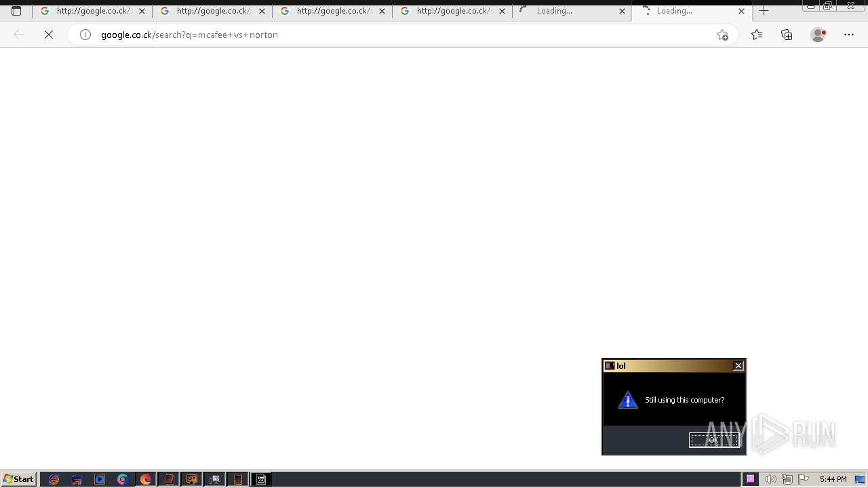Click the pink grid tray icon
This screenshot has width=868, height=488.
[x=751, y=479]
